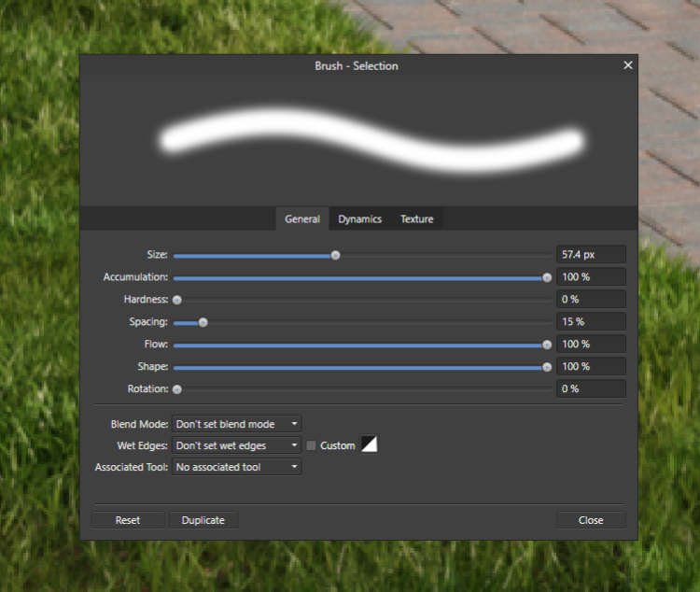Enable the Custom checkbox
700x592 pixels.
tap(311, 445)
